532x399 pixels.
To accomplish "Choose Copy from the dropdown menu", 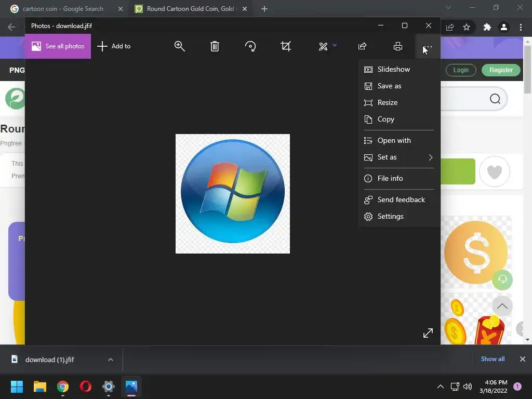I will tap(399, 119).
